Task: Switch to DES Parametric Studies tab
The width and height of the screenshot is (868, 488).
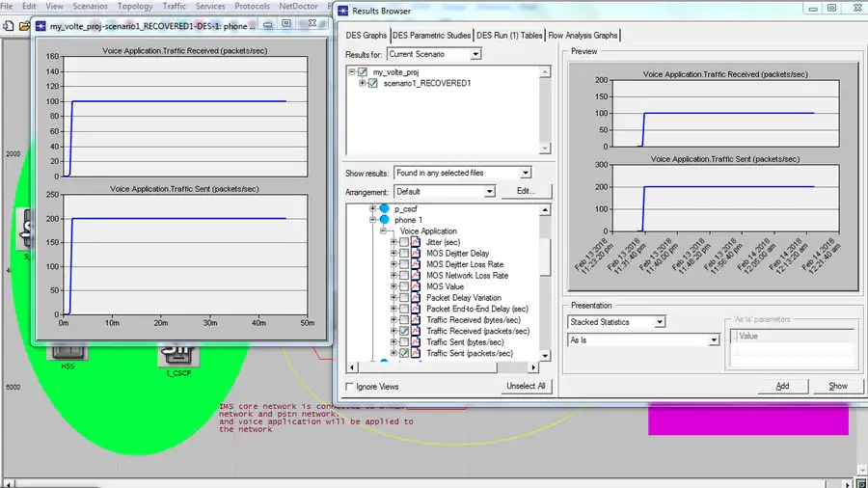Action: [x=431, y=36]
